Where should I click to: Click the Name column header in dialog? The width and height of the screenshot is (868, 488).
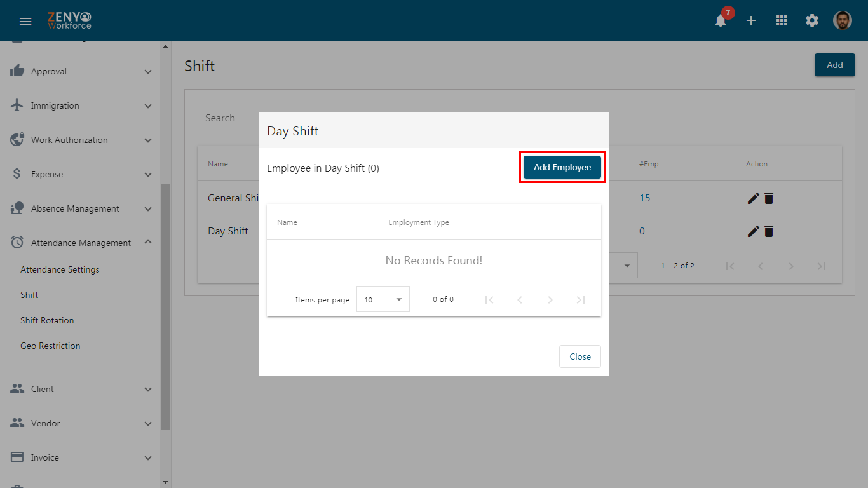tap(287, 222)
